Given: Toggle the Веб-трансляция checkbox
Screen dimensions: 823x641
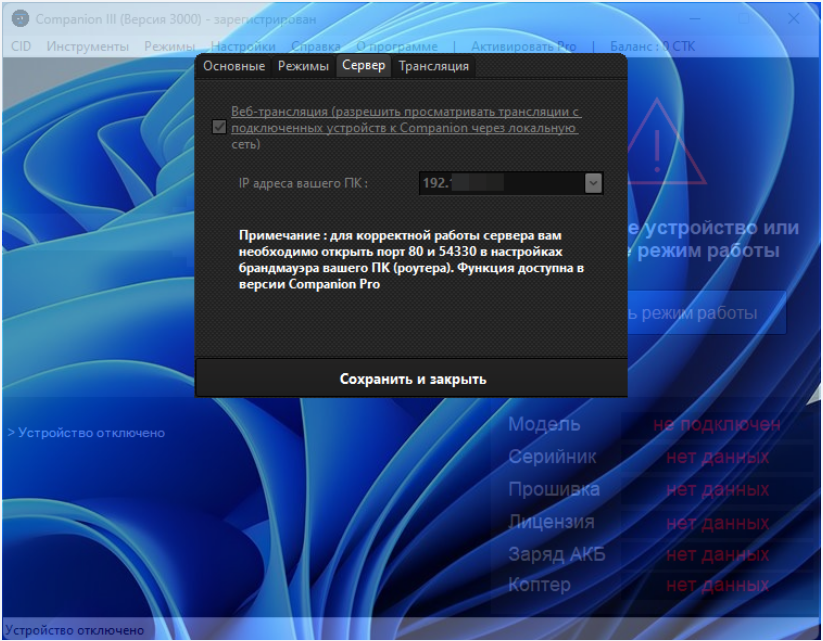Looking at the screenshot, I should tap(219, 127).
